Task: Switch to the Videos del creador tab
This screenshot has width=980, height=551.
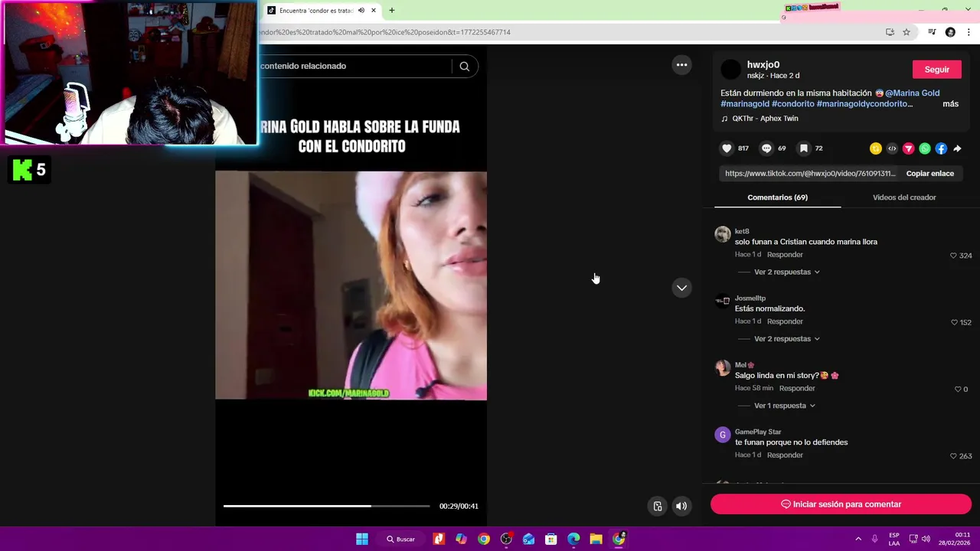Action: tap(904, 197)
